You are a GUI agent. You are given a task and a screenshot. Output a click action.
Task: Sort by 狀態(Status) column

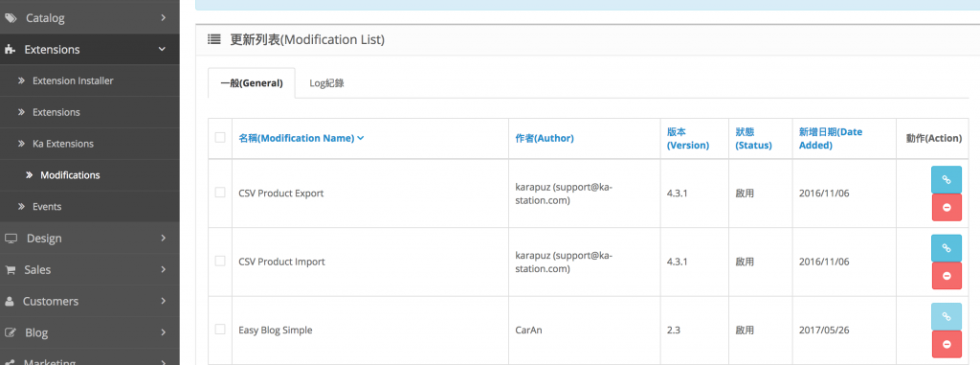click(x=754, y=138)
